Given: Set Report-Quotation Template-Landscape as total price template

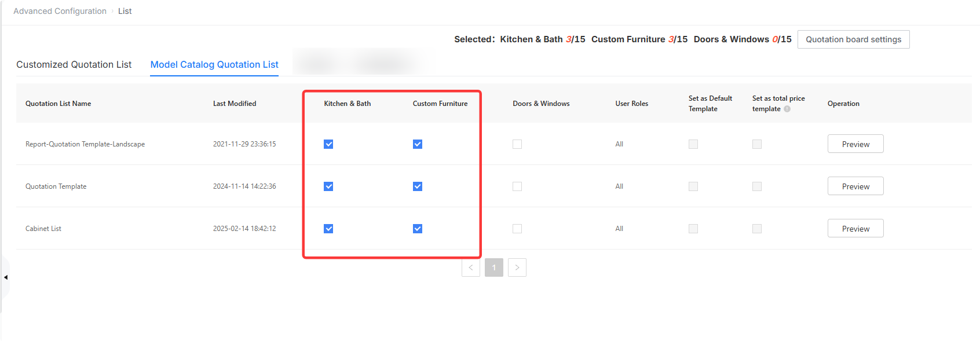Looking at the screenshot, I should [x=757, y=144].
